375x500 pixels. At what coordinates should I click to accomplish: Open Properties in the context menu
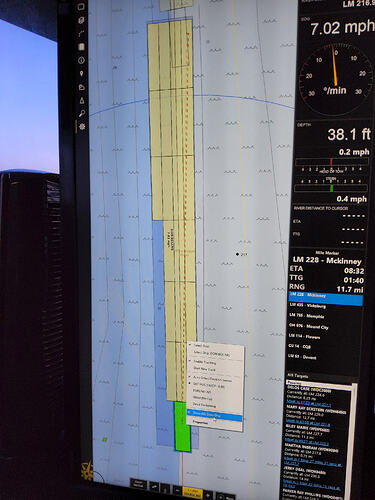pos(214,423)
